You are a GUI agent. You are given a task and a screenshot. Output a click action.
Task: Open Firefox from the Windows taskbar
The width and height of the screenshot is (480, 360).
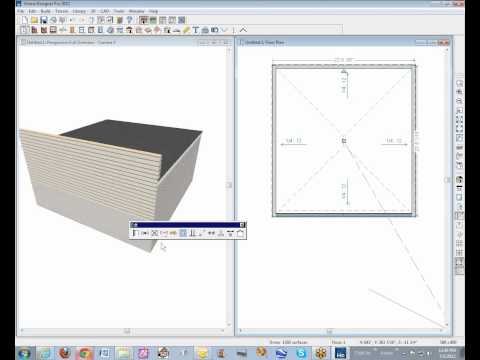point(65,353)
